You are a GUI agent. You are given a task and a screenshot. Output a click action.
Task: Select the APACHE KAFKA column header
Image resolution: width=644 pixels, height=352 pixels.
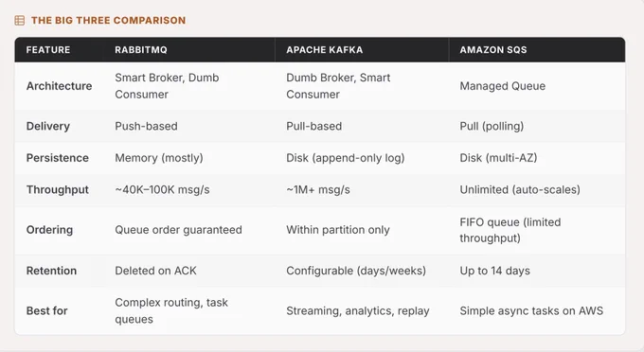tap(325, 49)
